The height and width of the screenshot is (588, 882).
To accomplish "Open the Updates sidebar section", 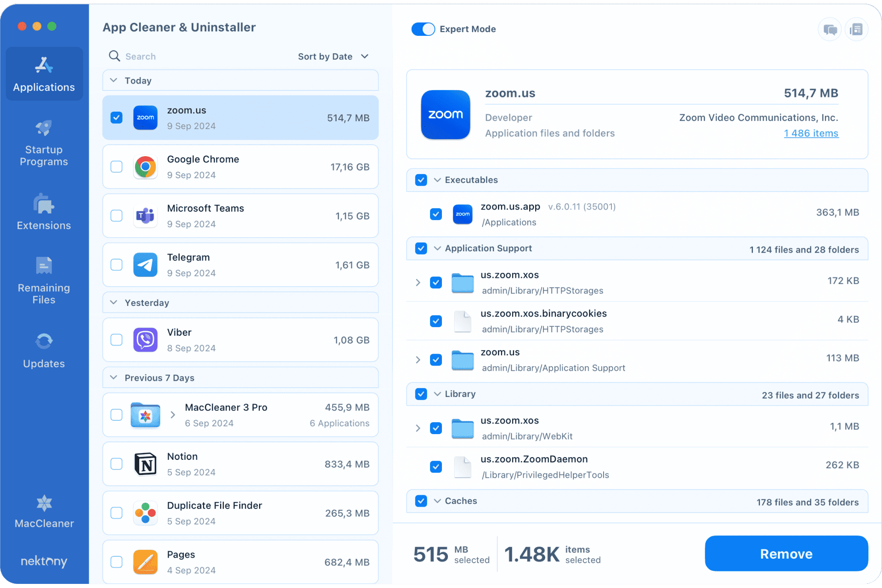I will coord(44,351).
